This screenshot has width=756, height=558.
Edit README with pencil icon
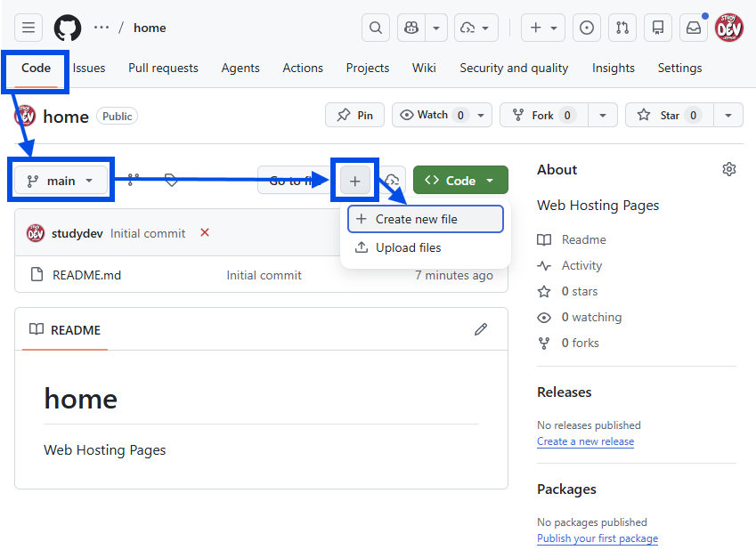point(481,329)
